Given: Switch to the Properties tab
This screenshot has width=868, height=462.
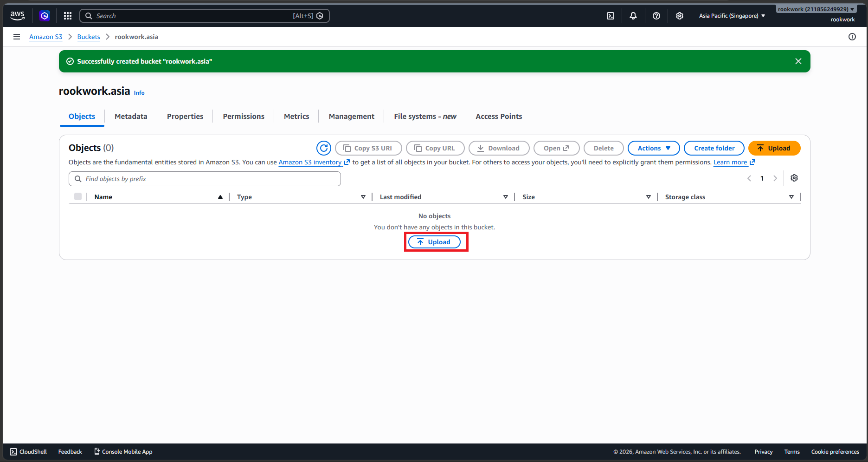Looking at the screenshot, I should [x=185, y=117].
